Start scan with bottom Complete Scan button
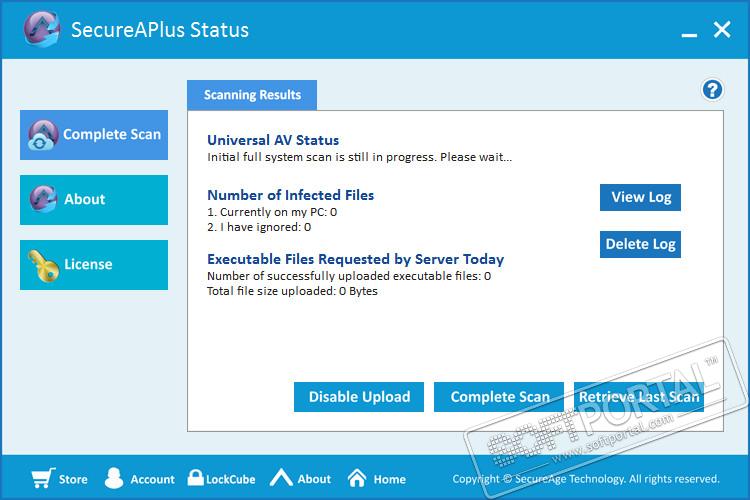 click(x=499, y=397)
